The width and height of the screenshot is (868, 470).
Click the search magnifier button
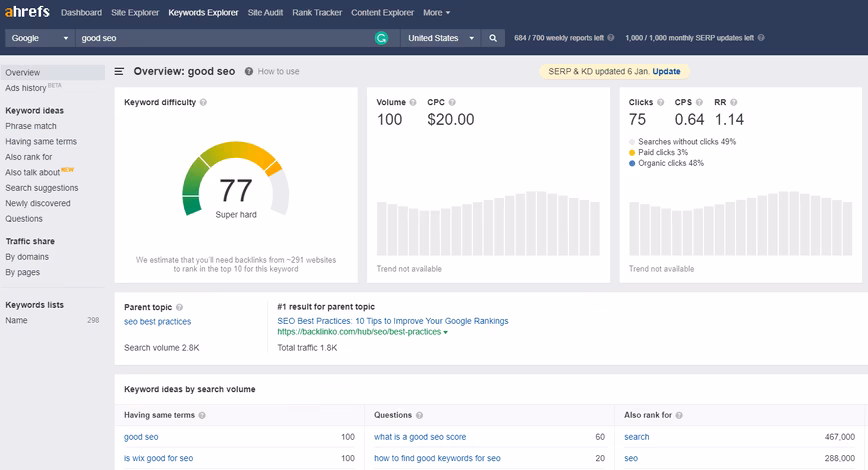pos(493,38)
